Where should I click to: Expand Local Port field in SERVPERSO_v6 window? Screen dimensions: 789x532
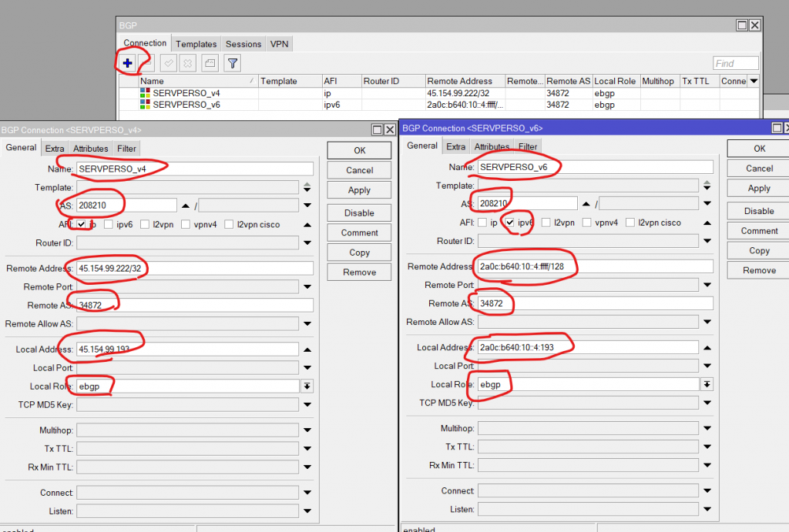pyautogui.click(x=707, y=366)
